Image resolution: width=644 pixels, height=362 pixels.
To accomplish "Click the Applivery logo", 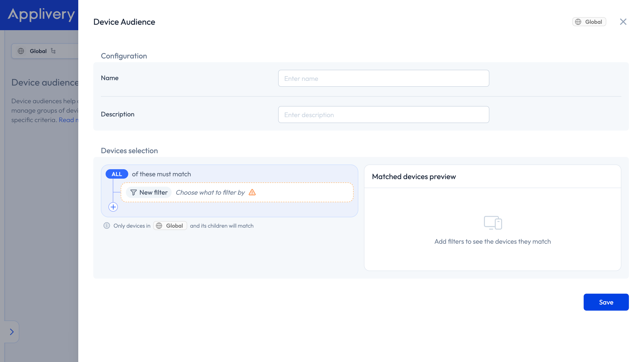I will 41,15.
